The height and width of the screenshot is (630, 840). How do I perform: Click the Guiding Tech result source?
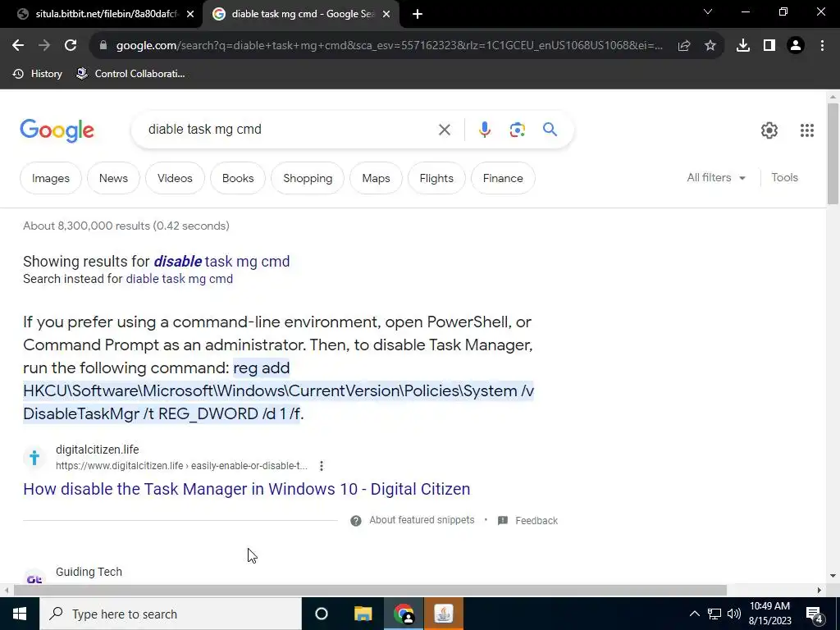click(89, 572)
